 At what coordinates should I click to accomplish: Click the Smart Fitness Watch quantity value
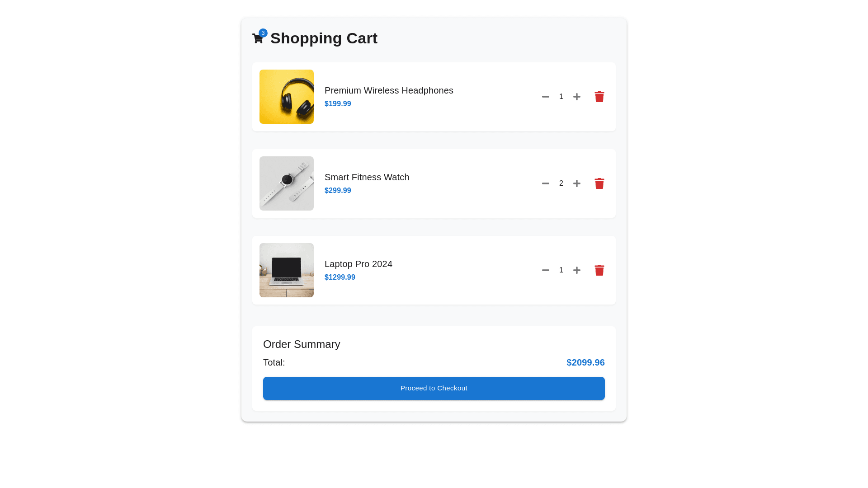(x=561, y=183)
